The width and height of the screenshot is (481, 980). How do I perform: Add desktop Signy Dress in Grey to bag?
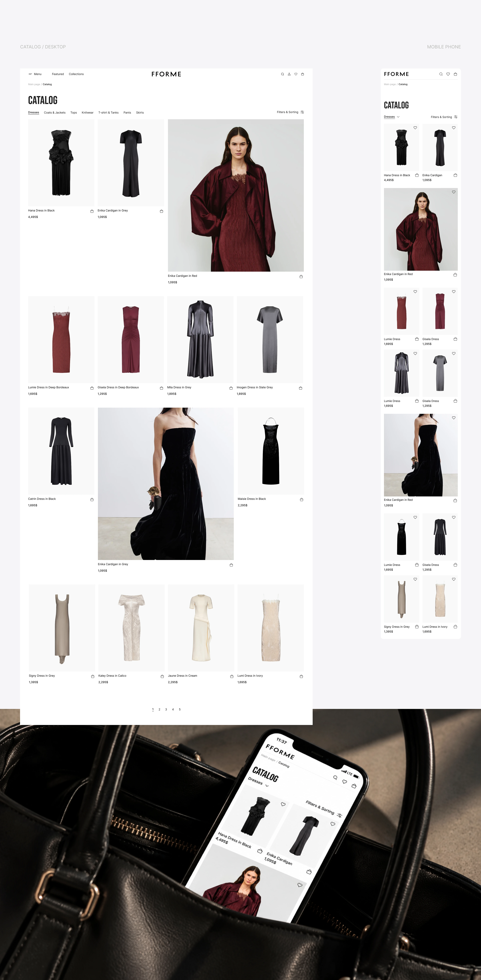point(93,676)
